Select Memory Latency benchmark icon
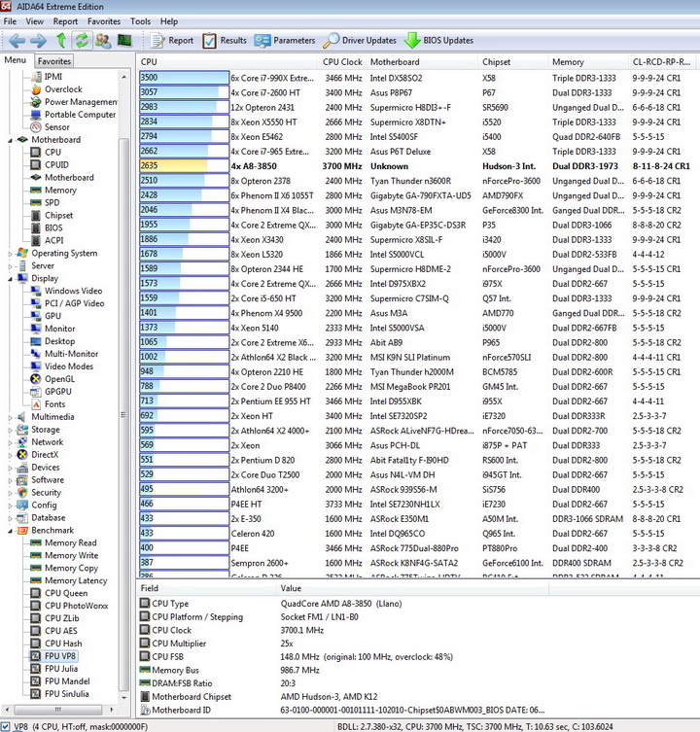The image size is (700, 732). click(x=36, y=580)
